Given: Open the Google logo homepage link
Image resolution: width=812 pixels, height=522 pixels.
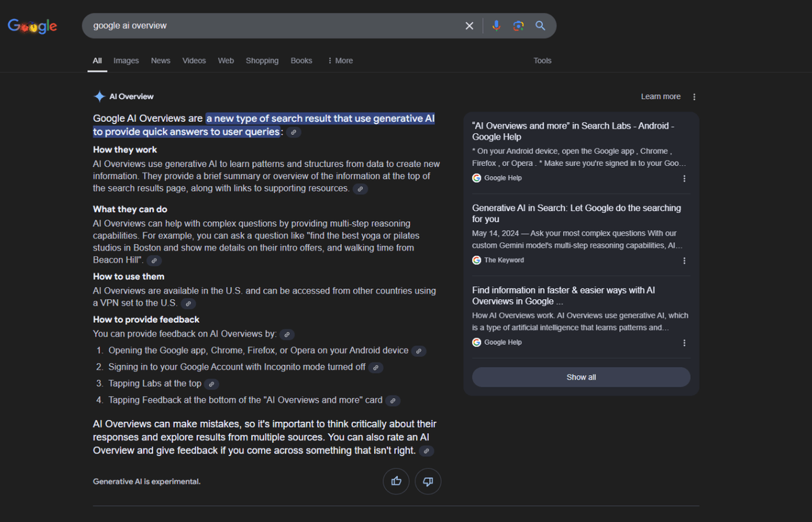Looking at the screenshot, I should tap(32, 26).
